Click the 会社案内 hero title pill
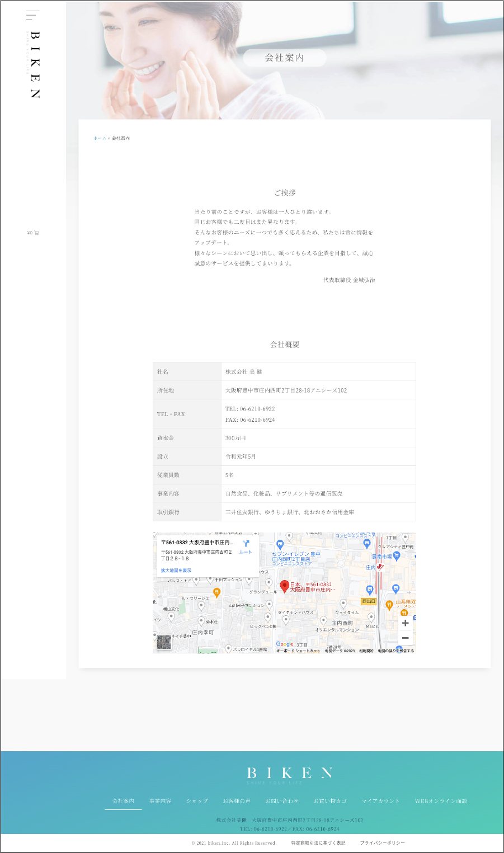The image size is (504, 853). pos(285,58)
